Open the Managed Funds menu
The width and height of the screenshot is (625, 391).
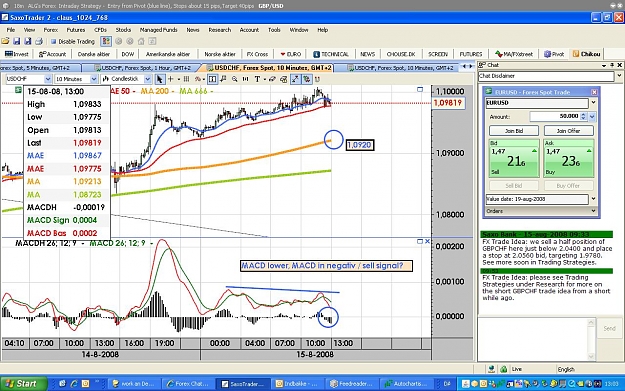tap(158, 30)
